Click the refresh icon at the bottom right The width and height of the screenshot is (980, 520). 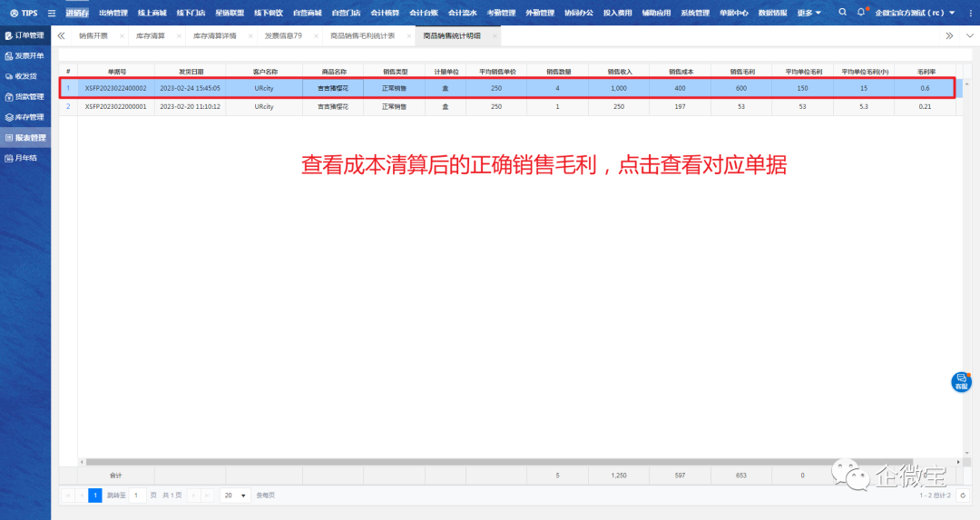tap(963, 495)
